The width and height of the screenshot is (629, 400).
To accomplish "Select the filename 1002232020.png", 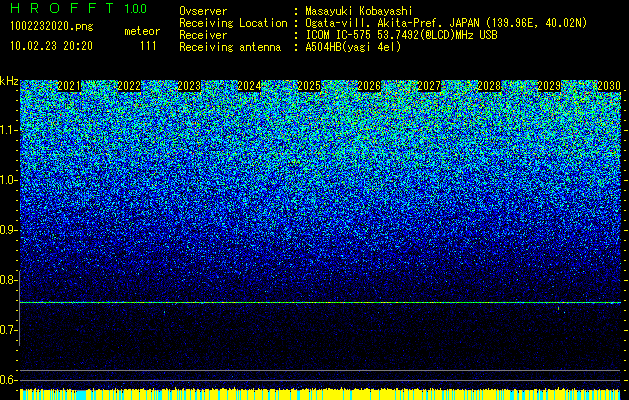I will click(x=52, y=27).
